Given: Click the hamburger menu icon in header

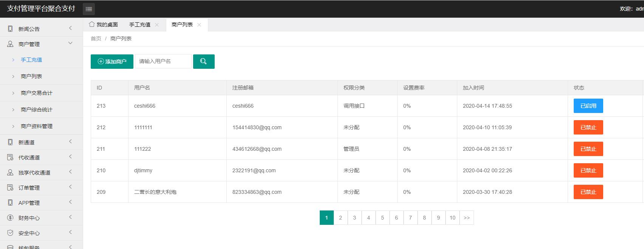Looking at the screenshot, I should tap(89, 9).
